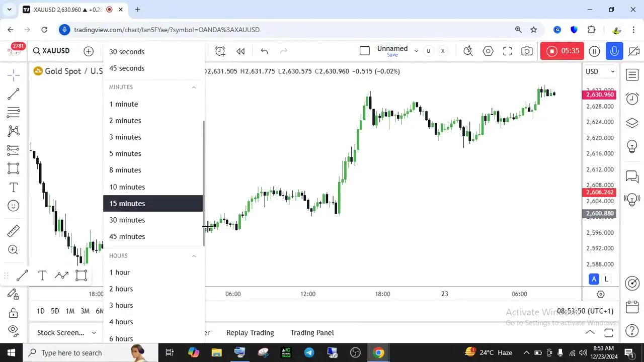This screenshot has height=362, width=644.
Task: Choose the 30 minutes interval
Action: coord(153,220)
